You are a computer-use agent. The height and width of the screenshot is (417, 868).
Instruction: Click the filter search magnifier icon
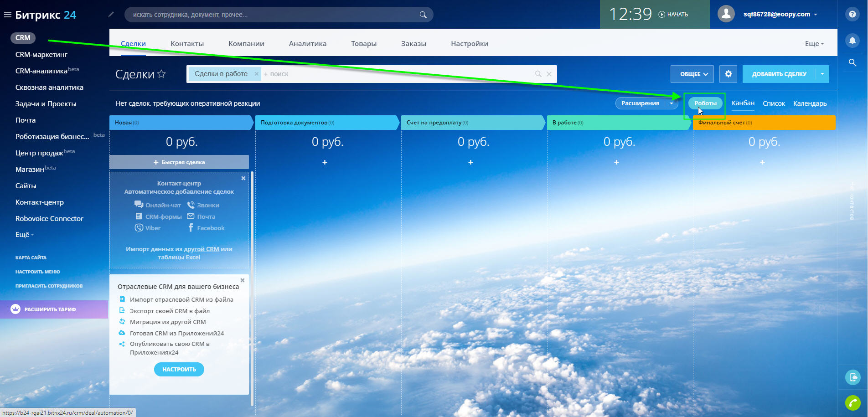click(x=538, y=74)
